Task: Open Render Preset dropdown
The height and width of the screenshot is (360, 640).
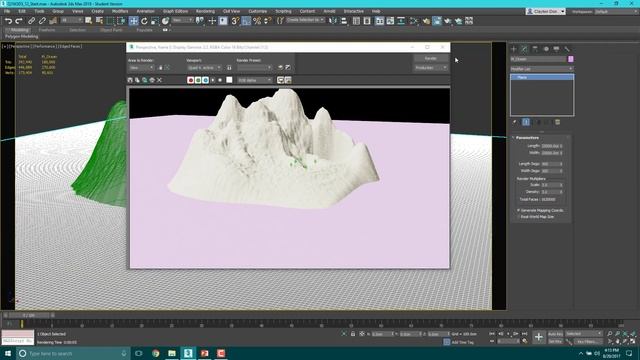Action: pos(254,68)
